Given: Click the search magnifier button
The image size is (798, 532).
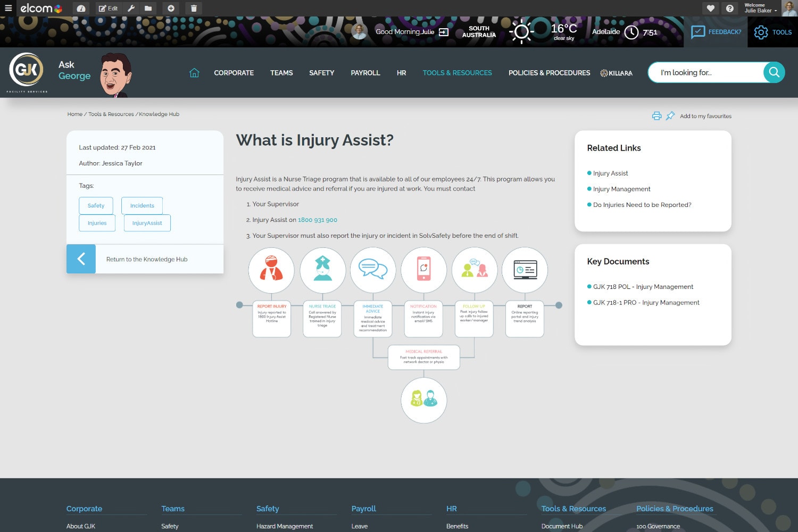Looking at the screenshot, I should point(774,72).
